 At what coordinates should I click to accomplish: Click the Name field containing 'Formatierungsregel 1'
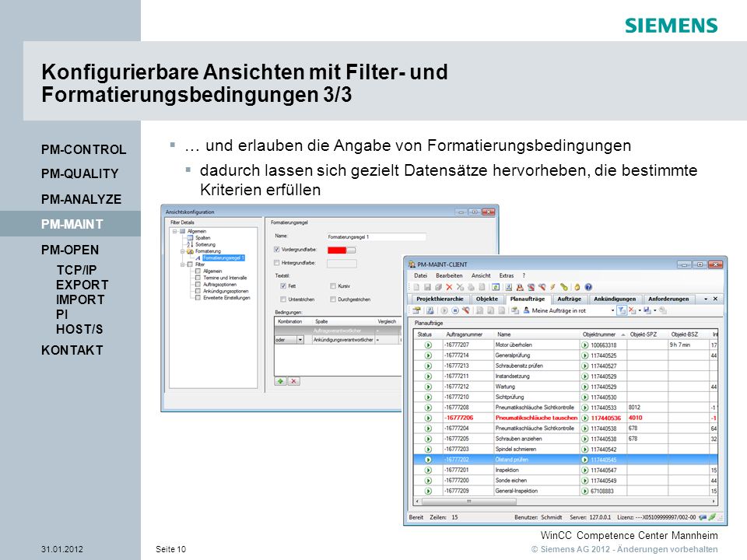[377, 236]
